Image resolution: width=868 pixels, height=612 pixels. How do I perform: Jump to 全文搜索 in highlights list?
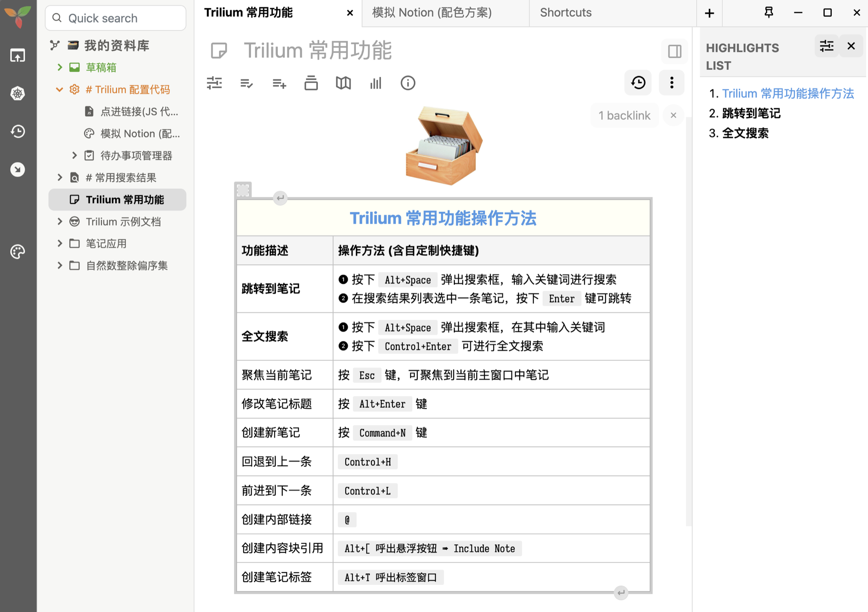click(745, 133)
